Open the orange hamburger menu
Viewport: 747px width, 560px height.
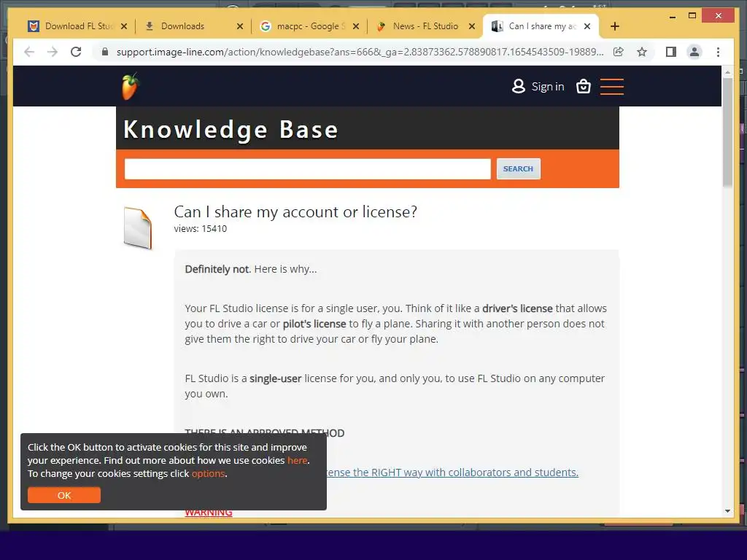click(x=612, y=86)
